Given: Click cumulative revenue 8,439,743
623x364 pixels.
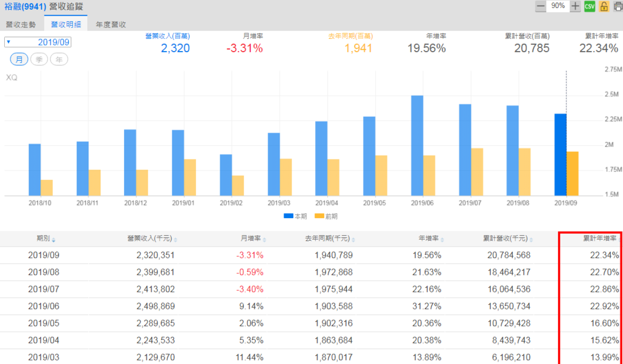Looking at the screenshot, I should click(x=511, y=340).
